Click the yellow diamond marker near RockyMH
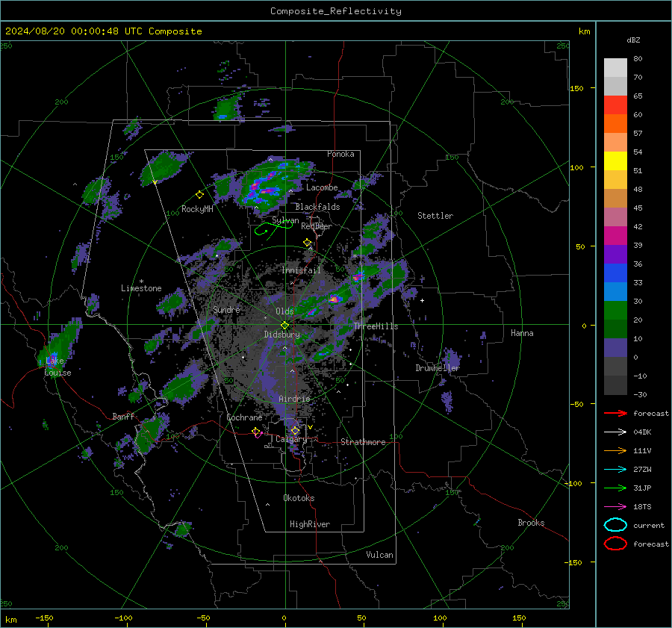The image size is (672, 628). coord(199,195)
